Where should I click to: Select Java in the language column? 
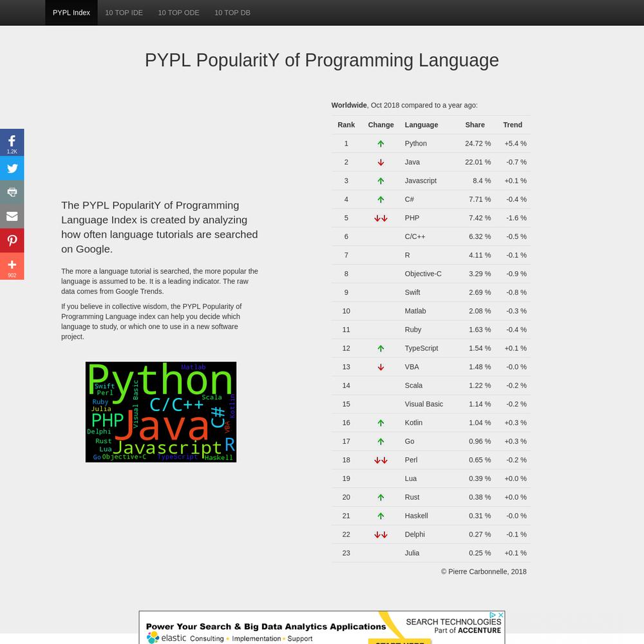click(x=412, y=162)
